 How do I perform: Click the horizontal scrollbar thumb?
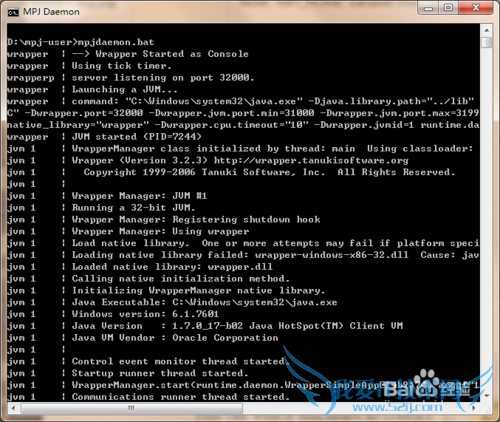pos(132,408)
